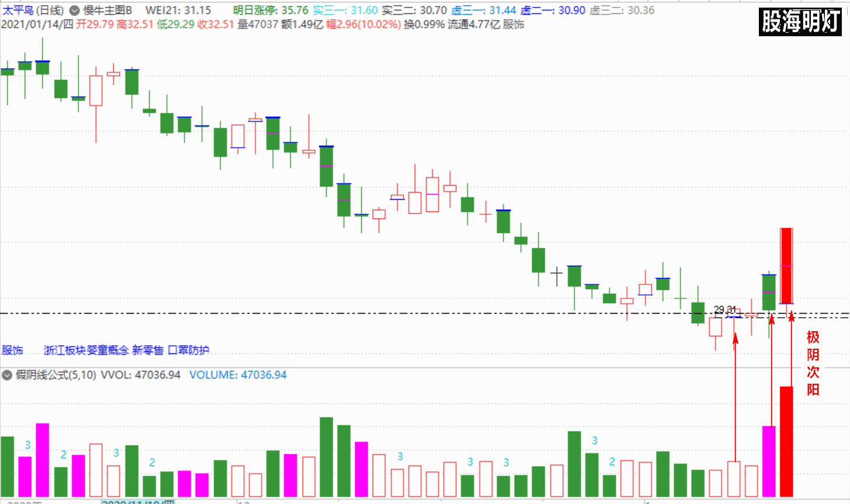Click the float value 流通4.77亿

[474, 25]
